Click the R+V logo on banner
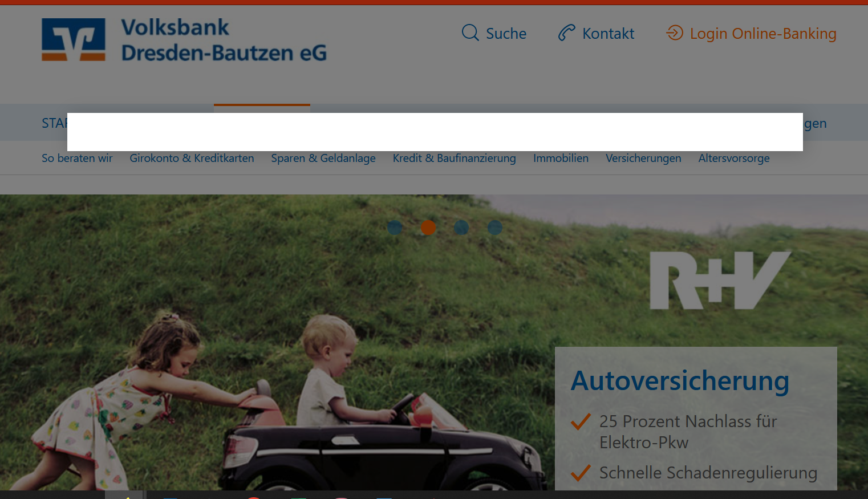The width and height of the screenshot is (868, 499). pyautogui.click(x=720, y=281)
